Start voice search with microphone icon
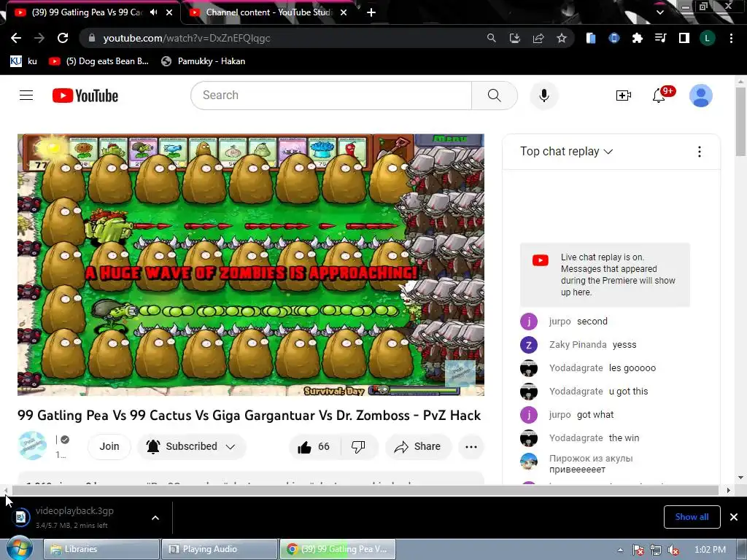Screen dimensions: 747x560 coord(544,96)
